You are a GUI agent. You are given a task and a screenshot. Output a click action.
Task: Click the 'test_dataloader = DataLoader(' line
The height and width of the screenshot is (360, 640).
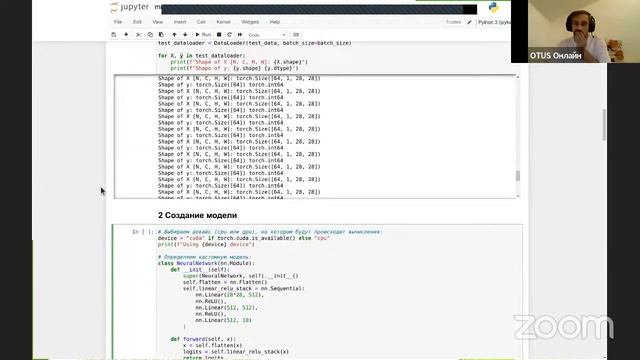[x=255, y=43]
